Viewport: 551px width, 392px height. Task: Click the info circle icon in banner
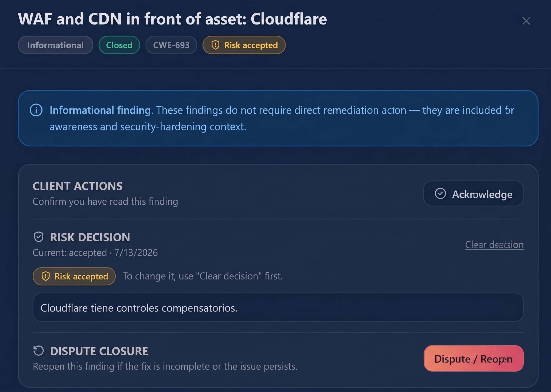[36, 110]
